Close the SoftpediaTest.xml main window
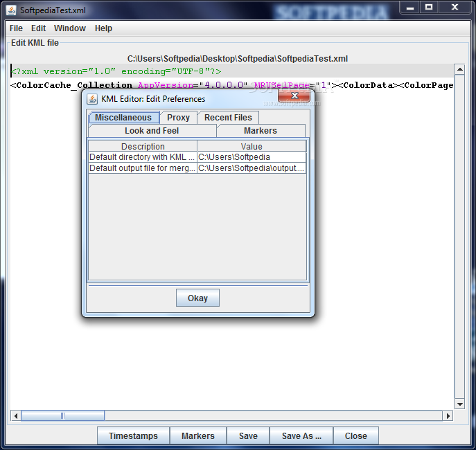The image size is (476, 450). click(455, 8)
